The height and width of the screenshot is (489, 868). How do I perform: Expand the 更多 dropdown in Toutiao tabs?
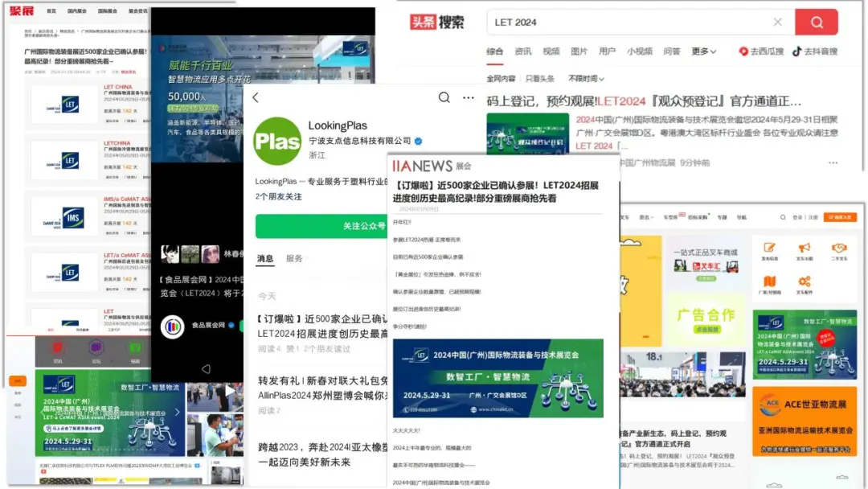click(703, 51)
